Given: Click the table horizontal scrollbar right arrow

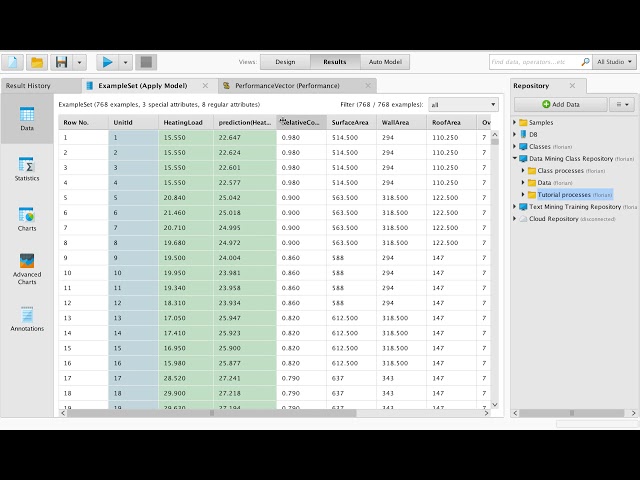Looking at the screenshot, I should [487, 413].
